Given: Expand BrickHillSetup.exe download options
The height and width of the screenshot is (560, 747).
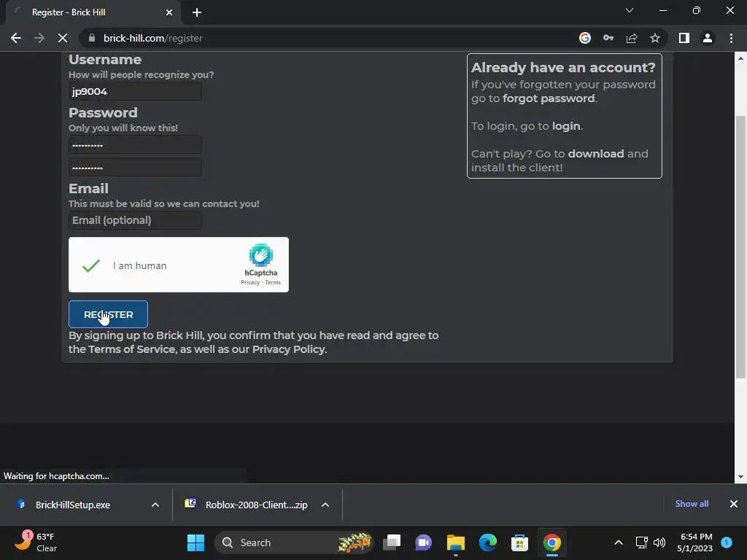Looking at the screenshot, I should (155, 505).
